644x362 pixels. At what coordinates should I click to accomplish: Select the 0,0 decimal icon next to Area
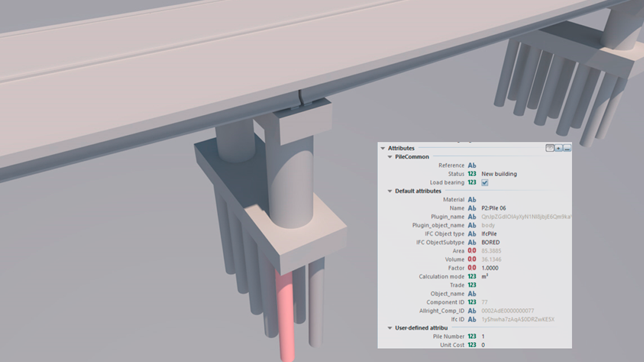click(x=471, y=250)
